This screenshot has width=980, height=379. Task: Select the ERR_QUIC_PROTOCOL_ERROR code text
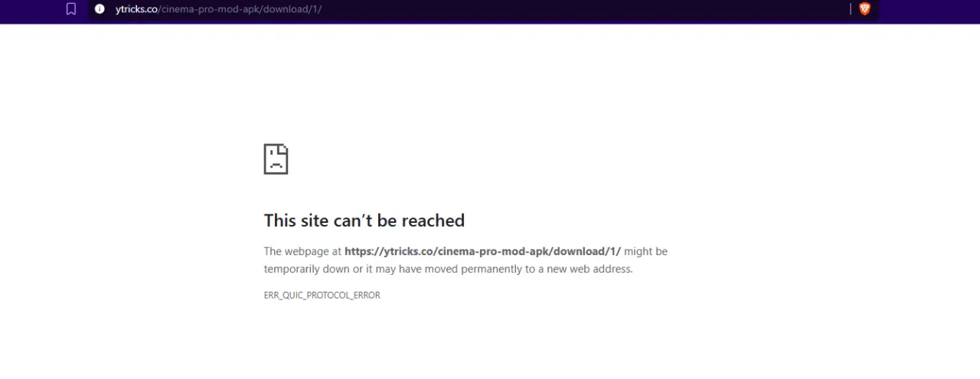322,295
